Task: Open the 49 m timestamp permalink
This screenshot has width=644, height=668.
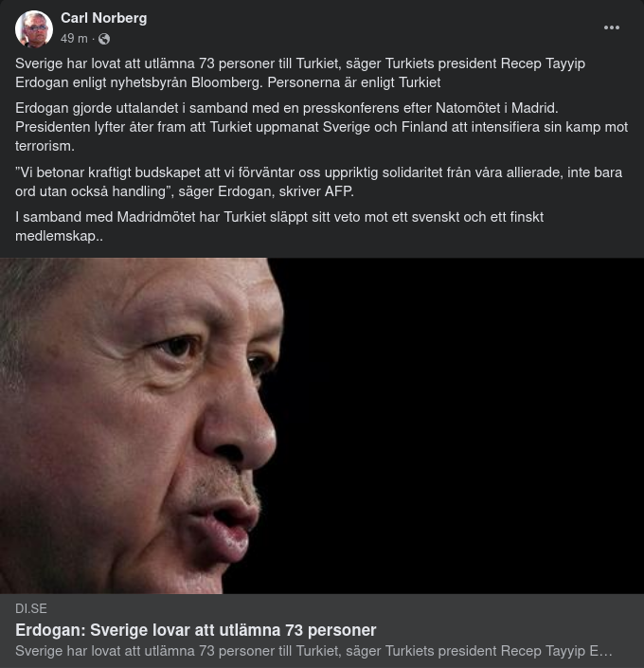Action: [74, 39]
